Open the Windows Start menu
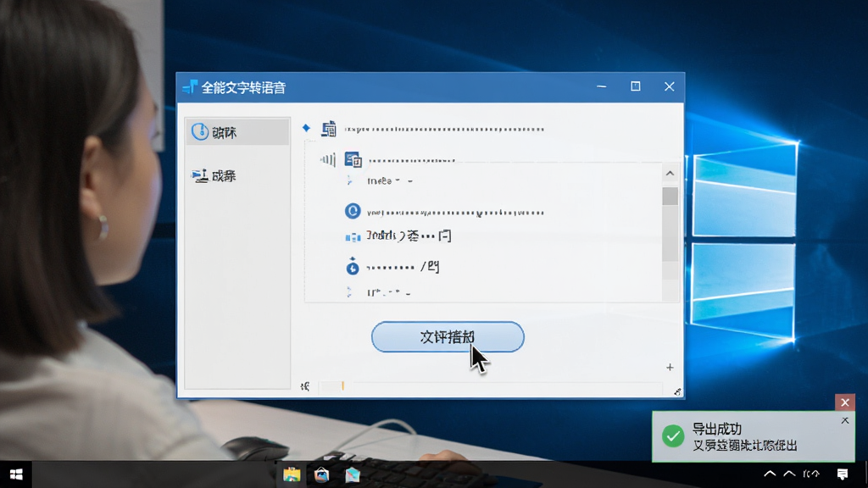The image size is (868, 488). tap(16, 474)
